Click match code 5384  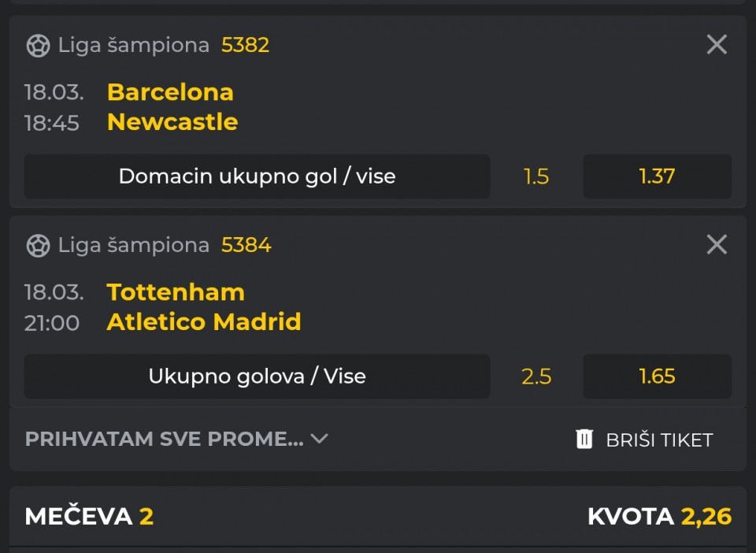tap(246, 246)
